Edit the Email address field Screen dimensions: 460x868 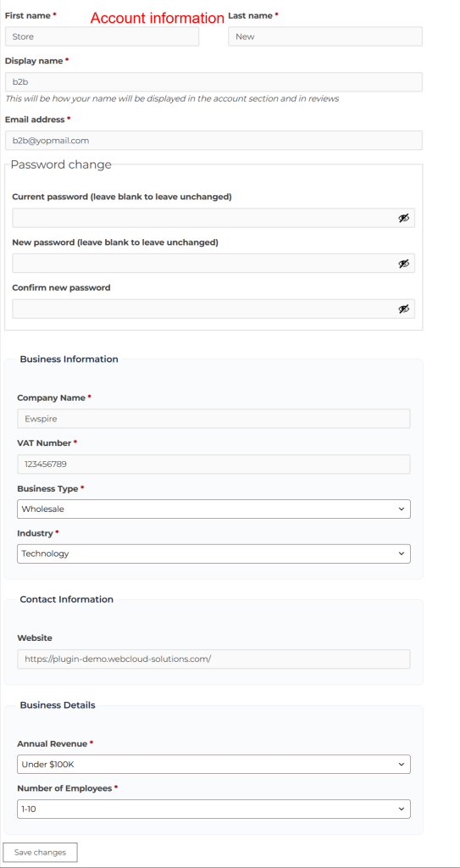tap(213, 140)
